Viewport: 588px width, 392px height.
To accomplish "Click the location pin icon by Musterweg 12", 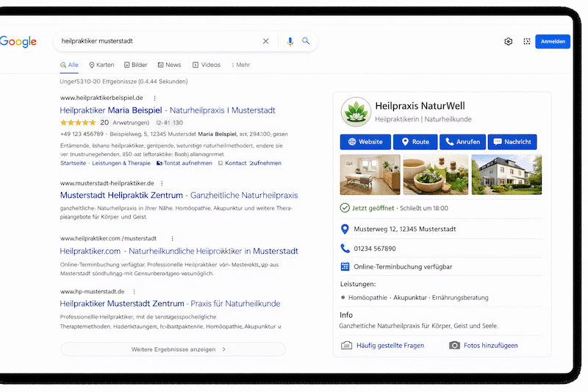I will tap(345, 229).
